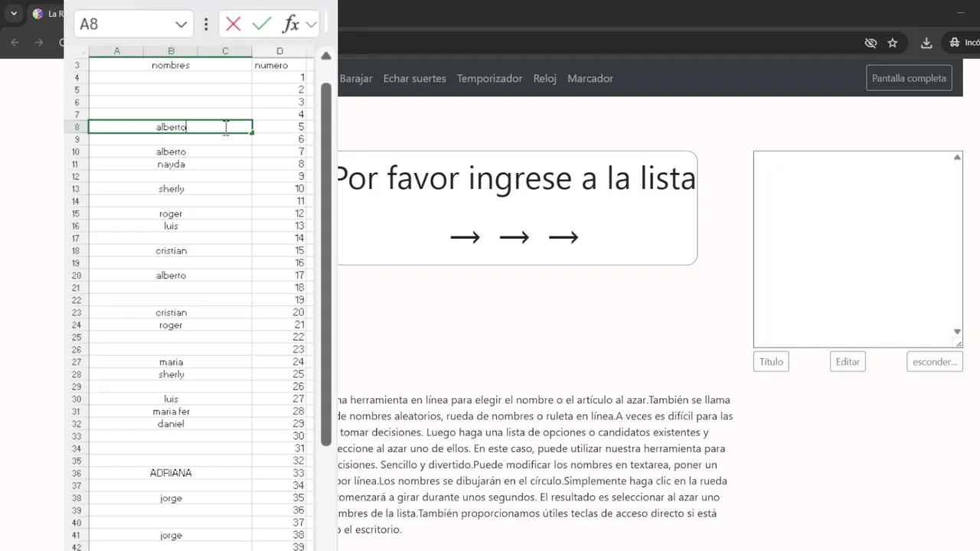This screenshot has height=551, width=980.
Task: Select the 'numero' header cell
Action: click(279, 65)
